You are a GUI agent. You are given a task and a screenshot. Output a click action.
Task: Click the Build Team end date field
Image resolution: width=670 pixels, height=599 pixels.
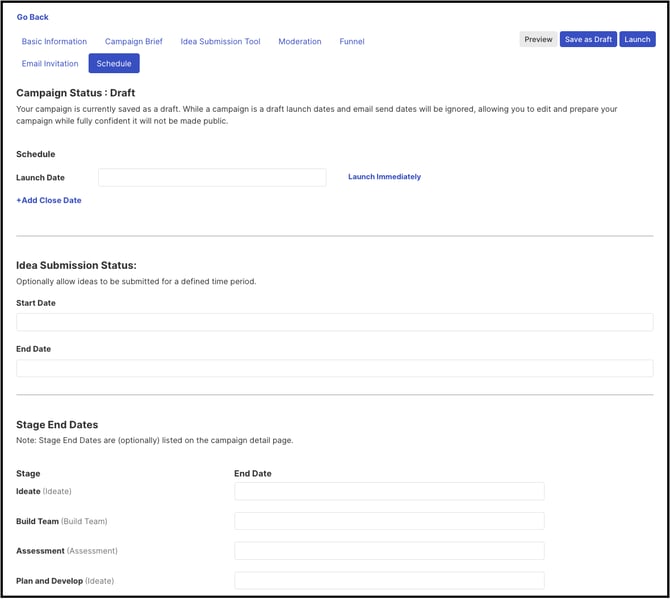pyautogui.click(x=389, y=521)
